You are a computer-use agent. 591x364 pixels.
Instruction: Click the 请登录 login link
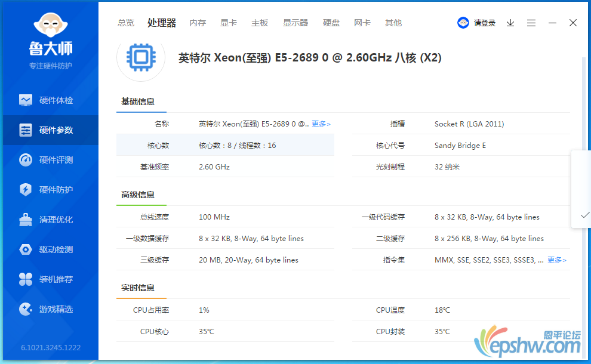coord(485,23)
